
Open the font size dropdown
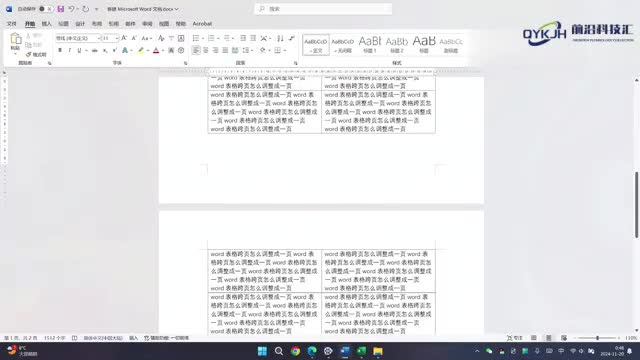(117, 38)
